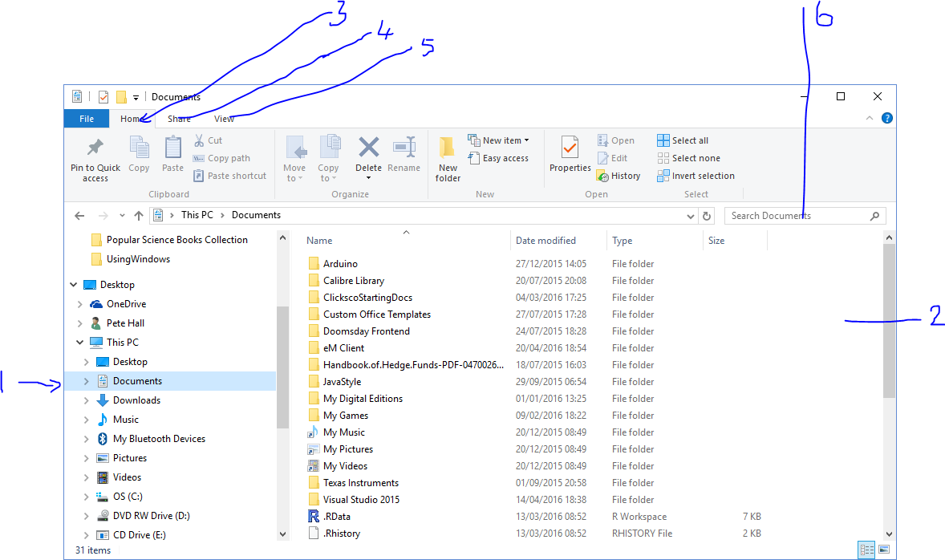Click the New folder icon in ribbon
Viewport: 945px width, 560px height.
pyautogui.click(x=448, y=148)
